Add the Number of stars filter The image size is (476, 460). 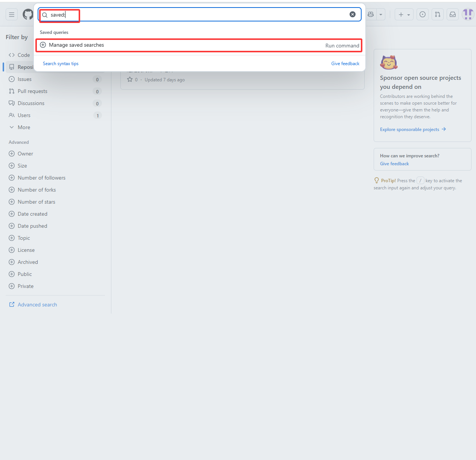[36, 202]
